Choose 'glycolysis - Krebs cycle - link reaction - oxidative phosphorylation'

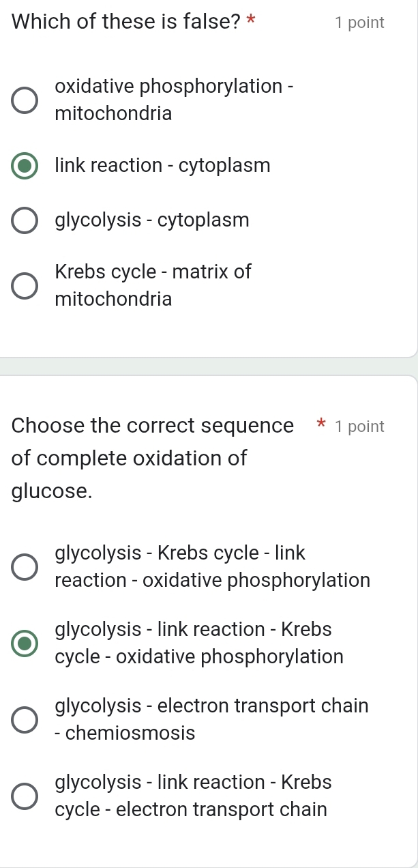pos(25,566)
